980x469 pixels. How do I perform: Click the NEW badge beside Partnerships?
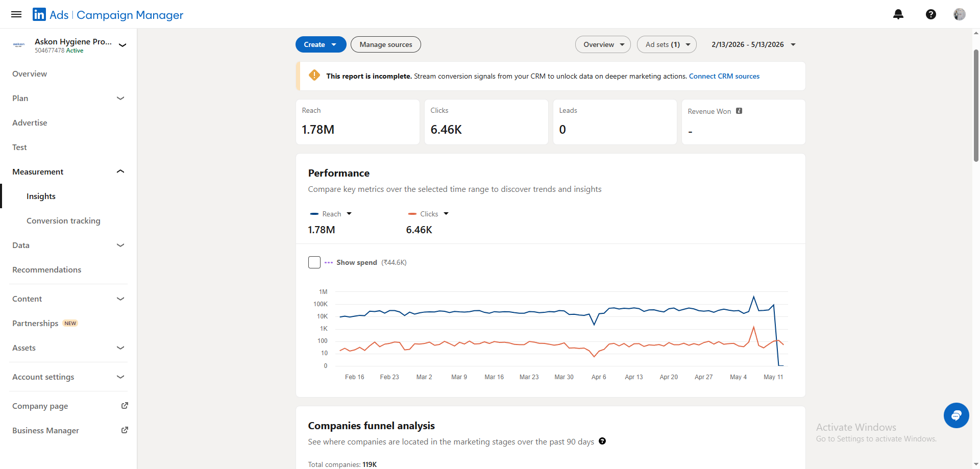[70, 323]
